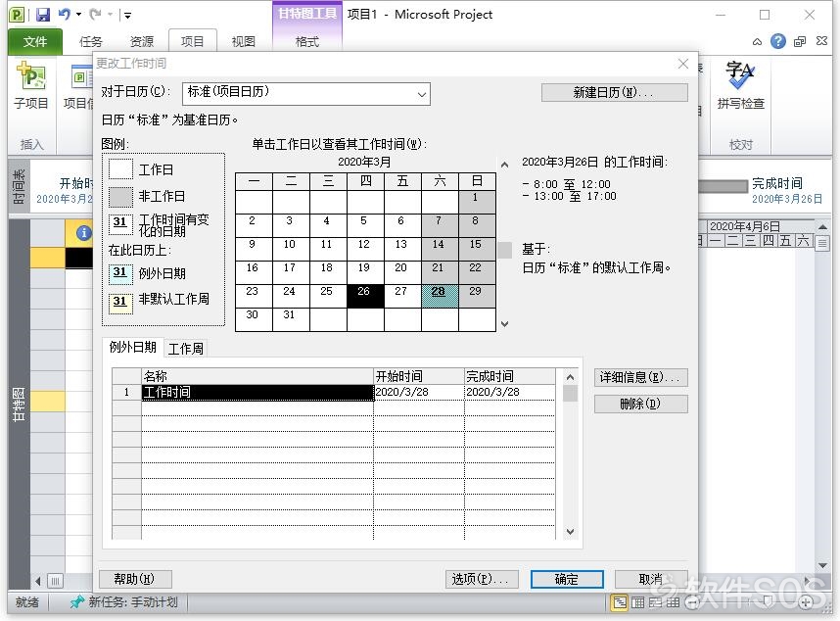Click the exception's 完成时间 date cell
Screen dimensions: 840x621
click(x=509, y=392)
